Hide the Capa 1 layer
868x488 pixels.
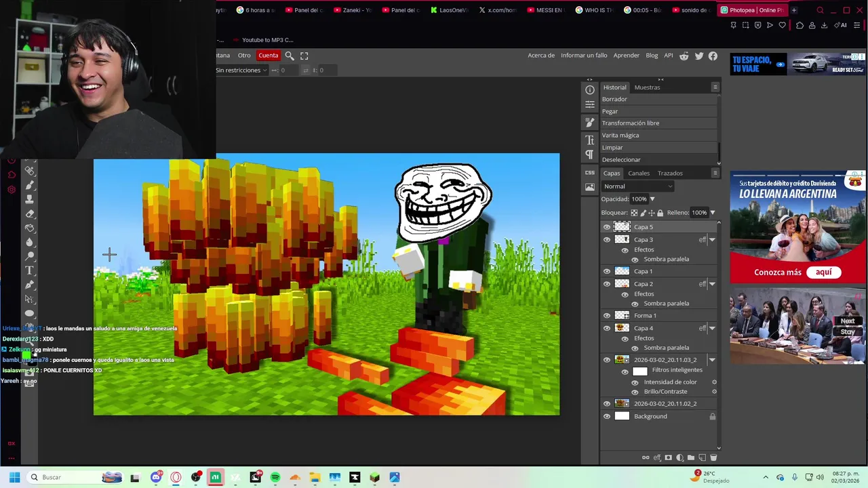coord(607,271)
